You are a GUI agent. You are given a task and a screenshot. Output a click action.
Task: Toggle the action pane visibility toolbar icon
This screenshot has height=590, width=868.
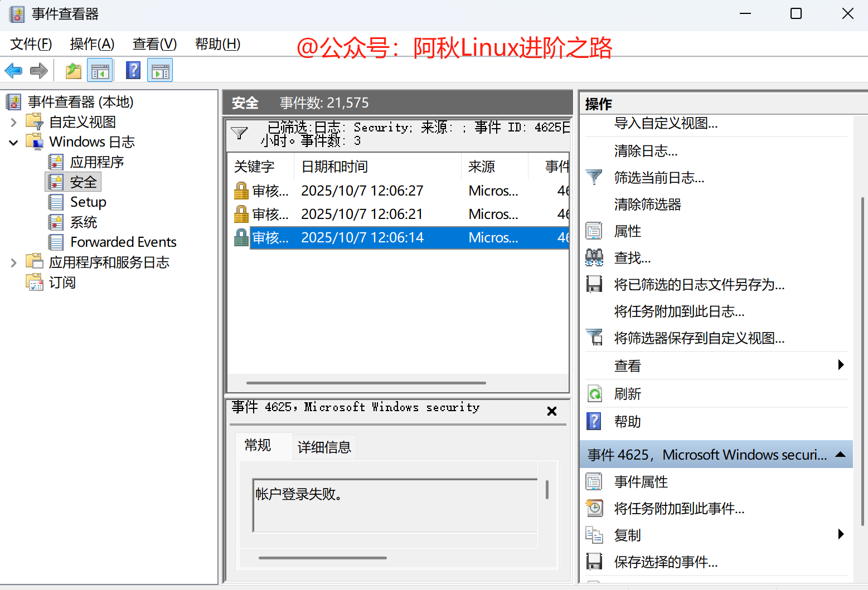(160, 70)
